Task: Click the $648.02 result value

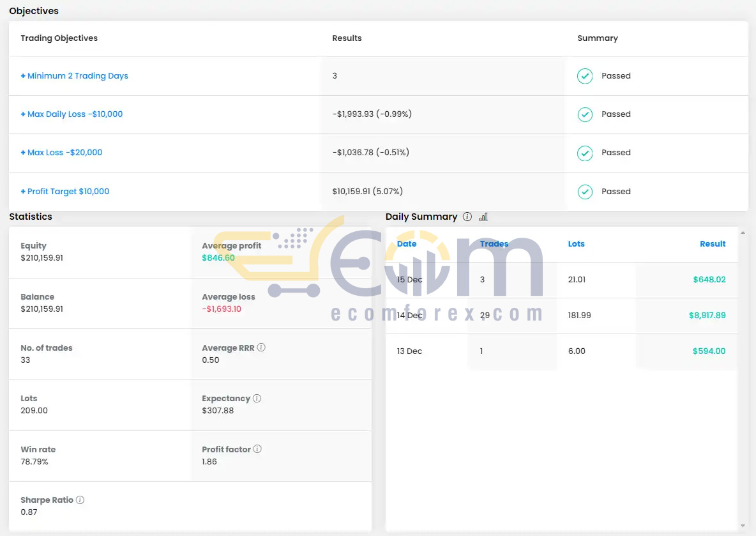Action: tap(709, 279)
